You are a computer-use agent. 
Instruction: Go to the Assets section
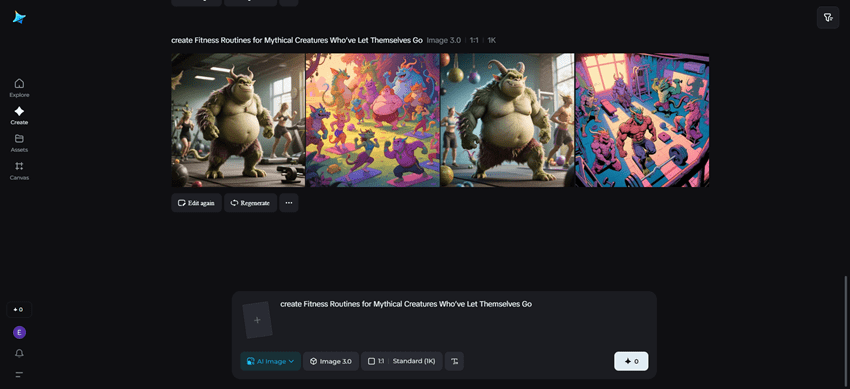19,143
